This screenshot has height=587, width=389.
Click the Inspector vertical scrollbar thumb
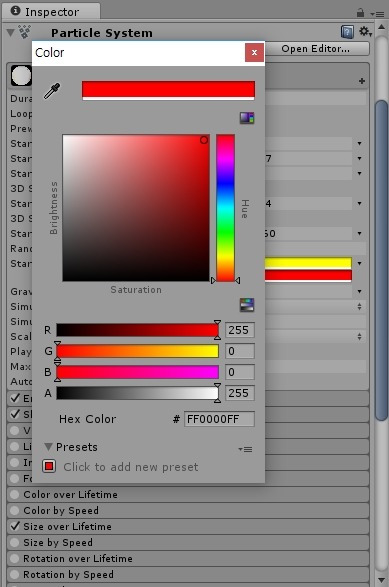(x=381, y=260)
